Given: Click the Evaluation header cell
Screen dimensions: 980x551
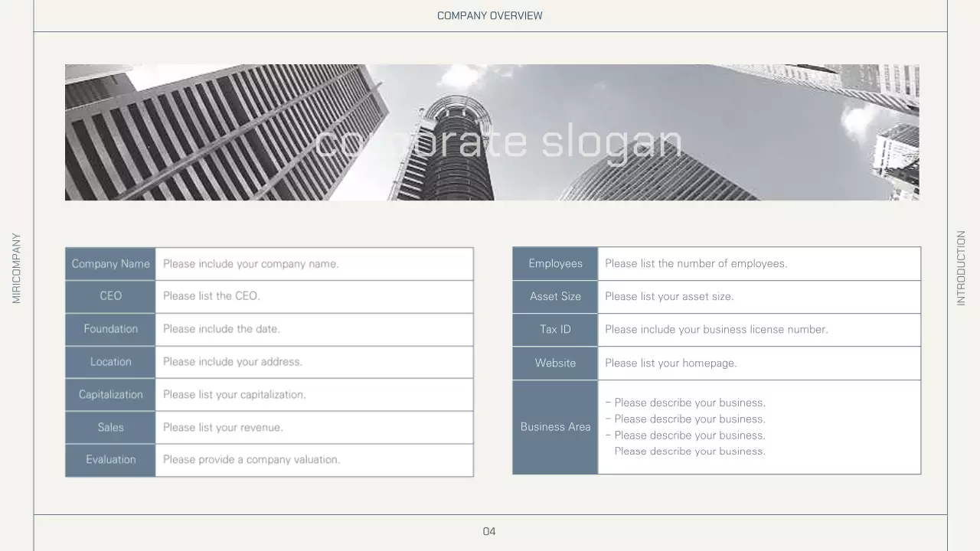Looking at the screenshot, I should pos(110,459).
